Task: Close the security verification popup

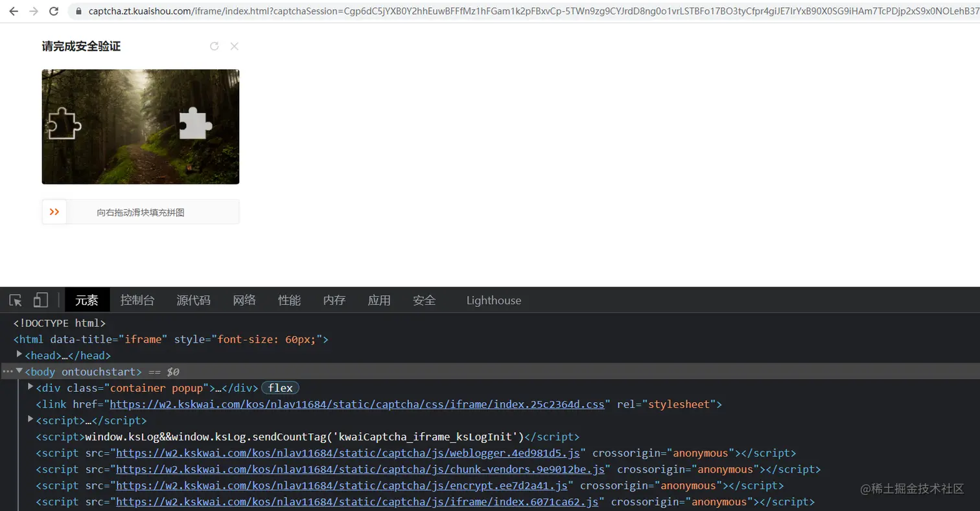Action: (235, 46)
